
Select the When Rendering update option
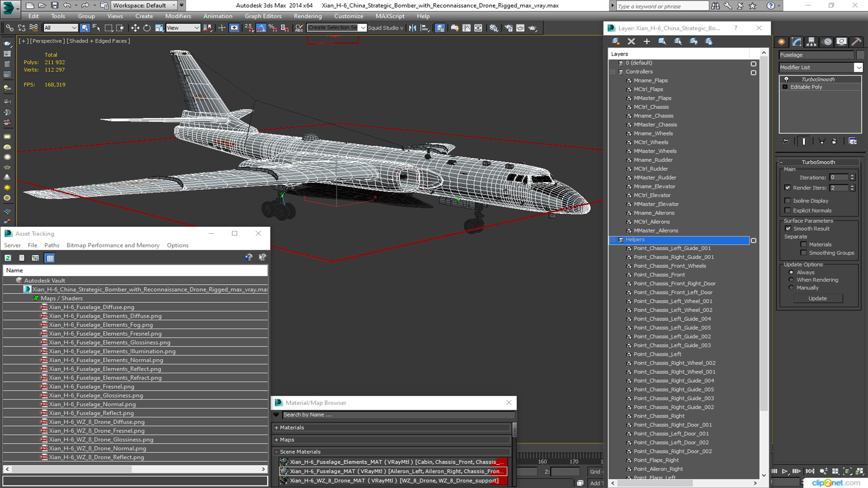click(791, 280)
